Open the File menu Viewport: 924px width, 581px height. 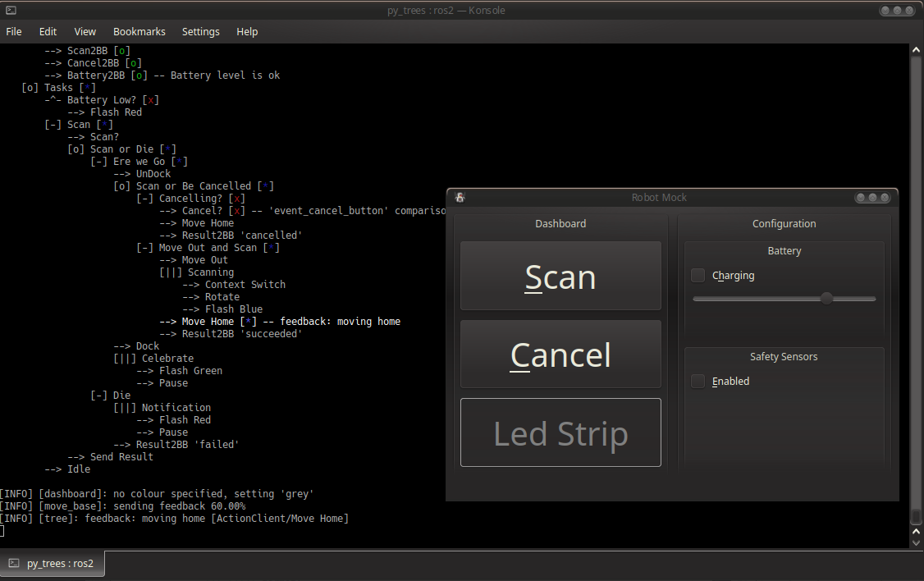pos(14,32)
